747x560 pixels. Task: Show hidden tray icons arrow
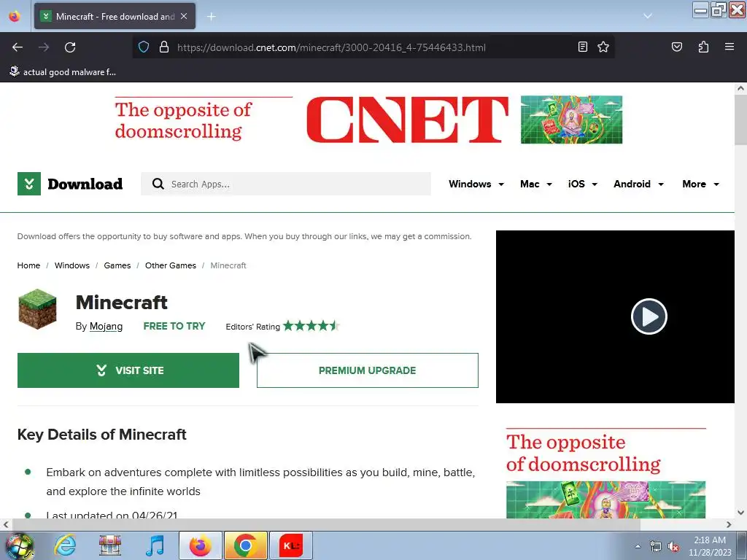[x=638, y=546]
